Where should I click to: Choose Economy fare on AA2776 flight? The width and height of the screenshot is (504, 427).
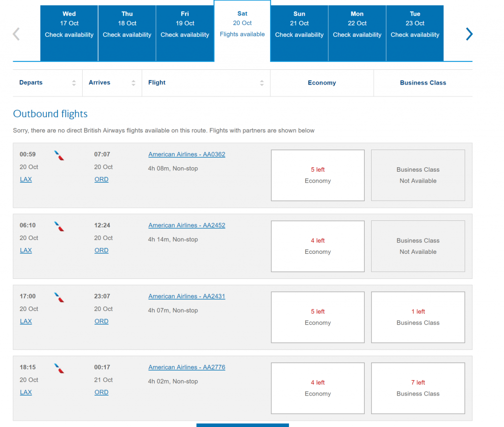[317, 388]
